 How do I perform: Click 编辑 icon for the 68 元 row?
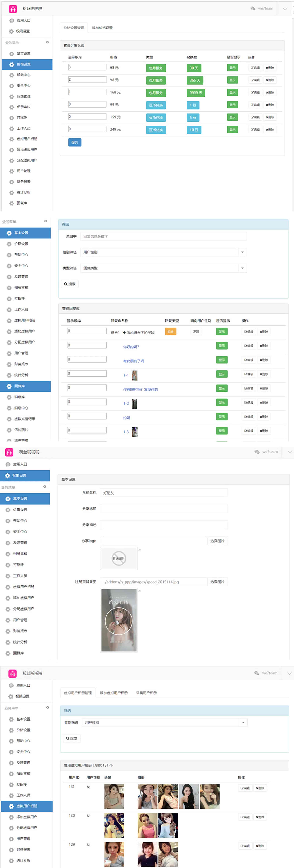coord(255,68)
